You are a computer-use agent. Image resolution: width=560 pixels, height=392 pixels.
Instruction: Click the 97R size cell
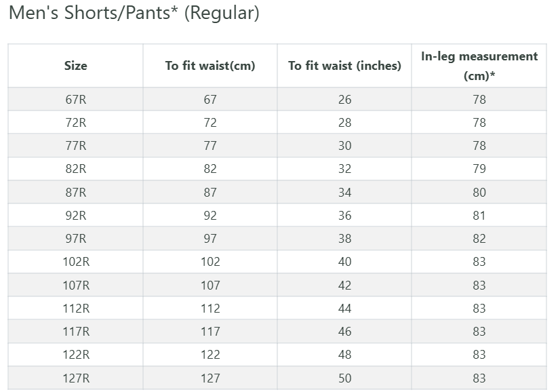click(76, 239)
